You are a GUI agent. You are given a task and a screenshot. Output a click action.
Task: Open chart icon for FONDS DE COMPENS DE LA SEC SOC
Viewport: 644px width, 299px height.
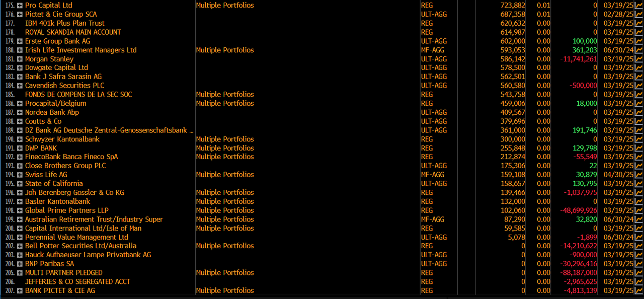(639, 95)
